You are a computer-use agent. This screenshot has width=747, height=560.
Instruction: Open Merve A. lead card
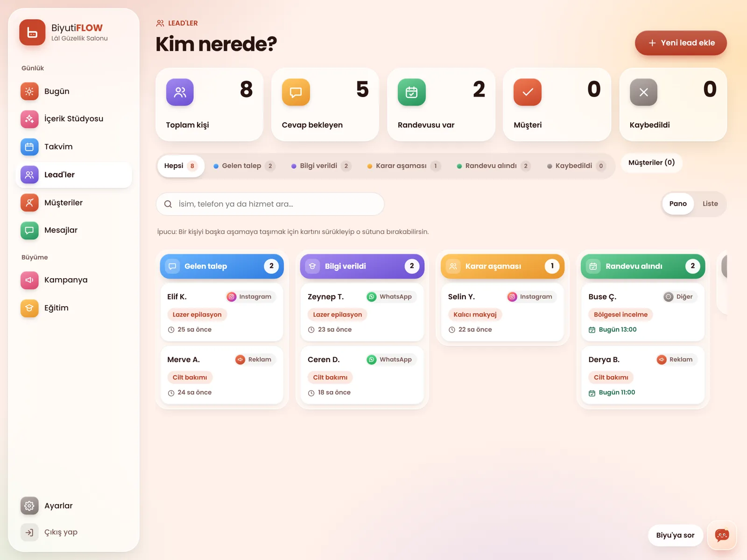(x=222, y=375)
